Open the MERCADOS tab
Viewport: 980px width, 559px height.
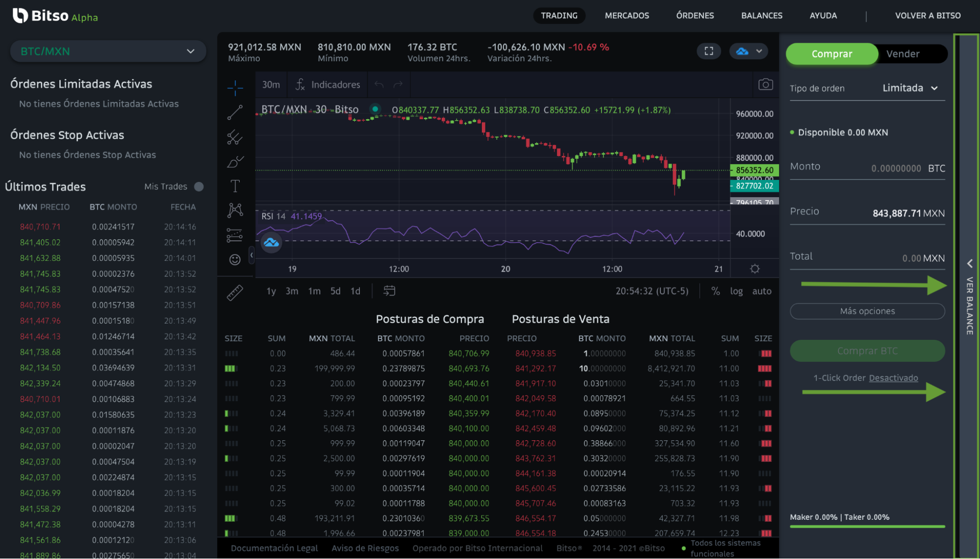click(x=627, y=15)
